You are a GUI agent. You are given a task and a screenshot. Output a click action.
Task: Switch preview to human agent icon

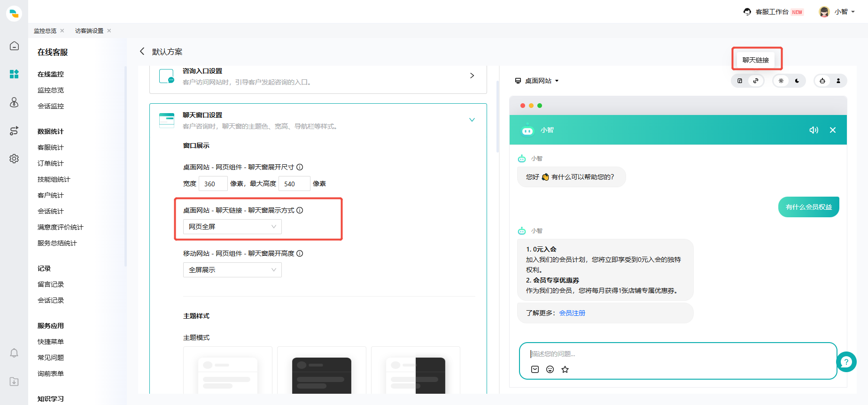838,81
